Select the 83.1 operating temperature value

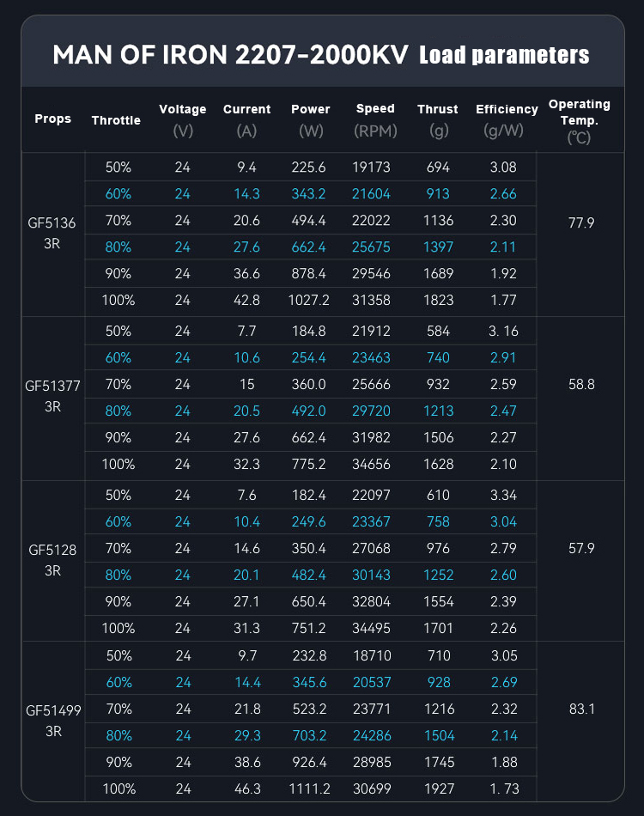coord(581,709)
